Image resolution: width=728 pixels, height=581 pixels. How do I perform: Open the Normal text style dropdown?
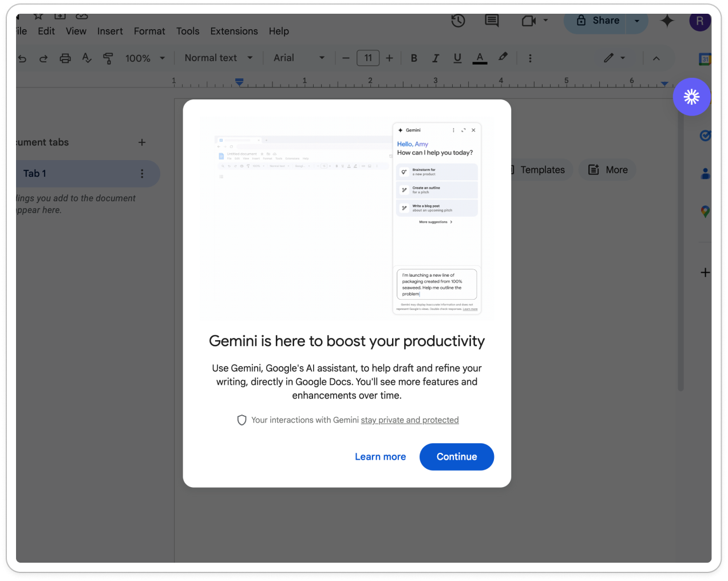pos(219,58)
